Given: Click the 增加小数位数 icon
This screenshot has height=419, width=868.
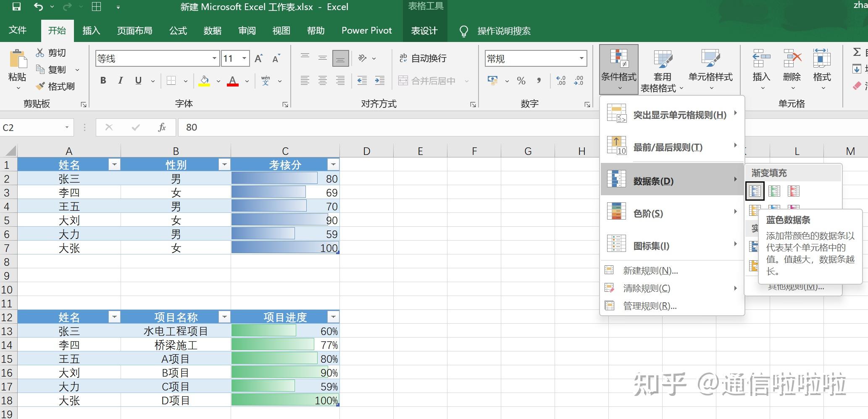Looking at the screenshot, I should pos(560,81).
